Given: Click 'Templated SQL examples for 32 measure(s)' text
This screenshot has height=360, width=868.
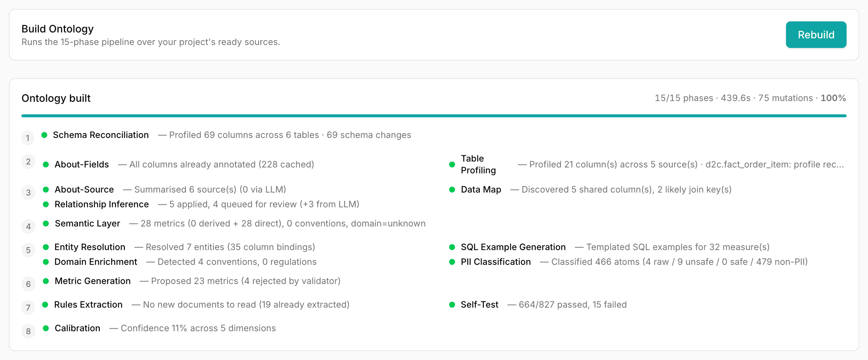Looking at the screenshot, I should (678, 247).
